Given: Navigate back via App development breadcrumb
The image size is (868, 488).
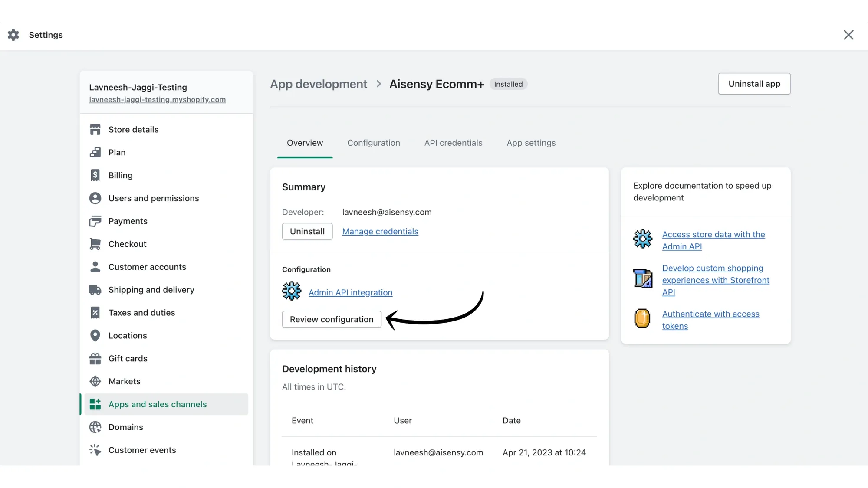Looking at the screenshot, I should click(x=319, y=84).
